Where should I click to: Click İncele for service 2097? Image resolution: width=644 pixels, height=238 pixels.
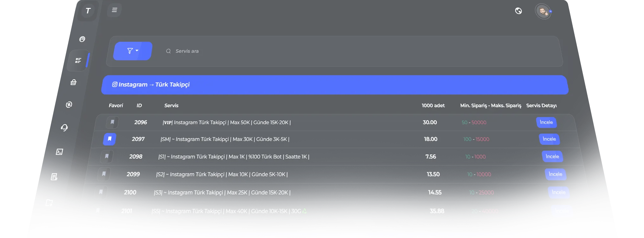click(549, 139)
